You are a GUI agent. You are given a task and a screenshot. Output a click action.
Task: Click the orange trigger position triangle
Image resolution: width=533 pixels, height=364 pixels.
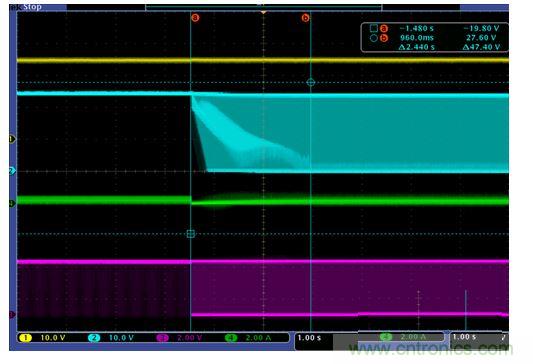point(263,13)
